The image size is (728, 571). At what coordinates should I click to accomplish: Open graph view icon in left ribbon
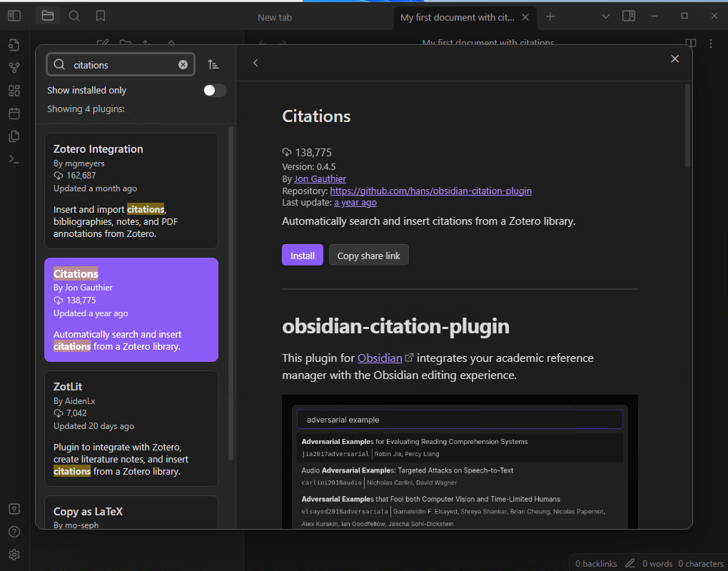pyautogui.click(x=14, y=67)
